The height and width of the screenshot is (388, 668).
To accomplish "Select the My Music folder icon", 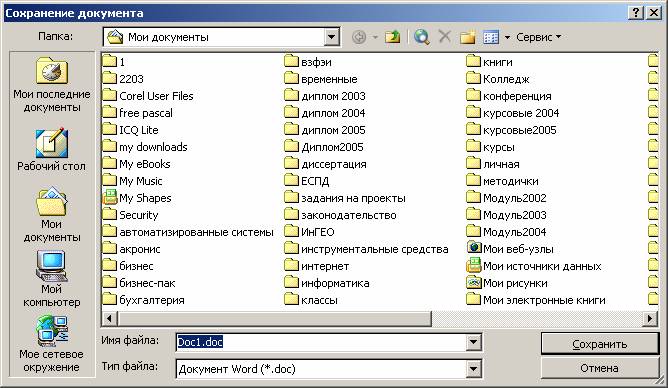I will tap(110, 181).
